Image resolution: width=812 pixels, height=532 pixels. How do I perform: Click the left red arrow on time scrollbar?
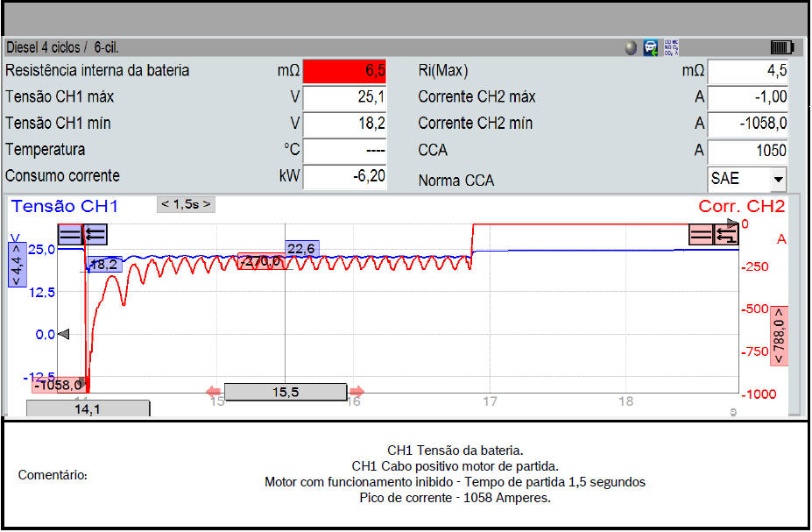tap(213, 392)
